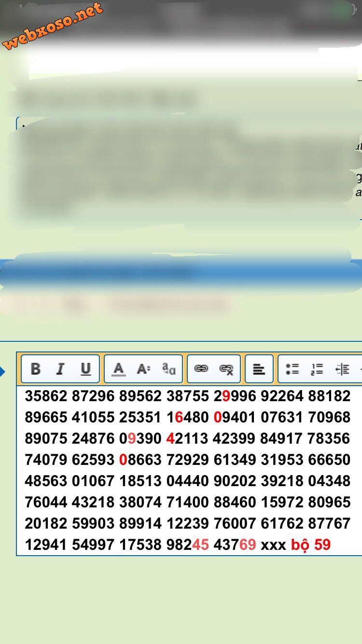
Task: Click the number 09401 in the second row
Action: [x=235, y=418]
